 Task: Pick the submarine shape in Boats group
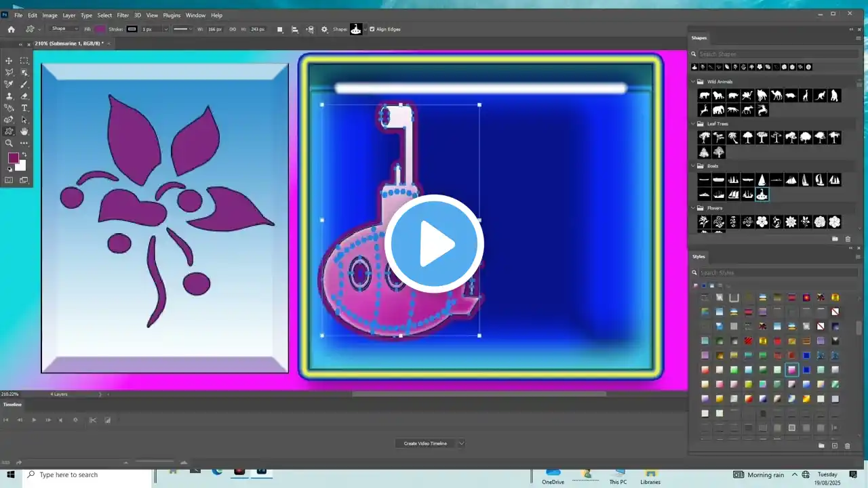pos(762,195)
